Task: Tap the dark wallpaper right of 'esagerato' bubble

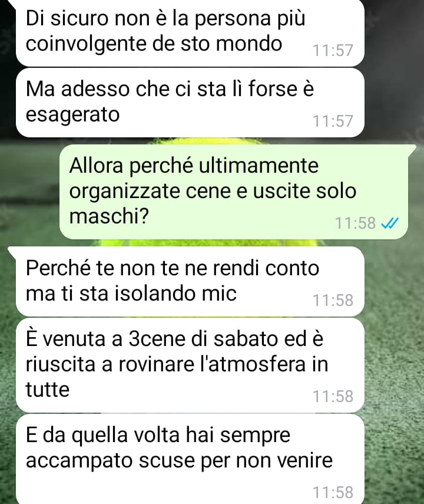Action: point(394,103)
